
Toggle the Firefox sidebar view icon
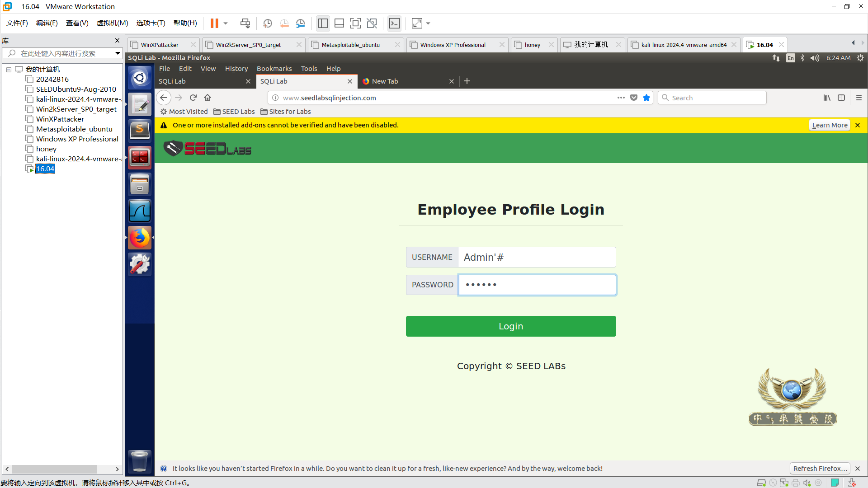(841, 98)
